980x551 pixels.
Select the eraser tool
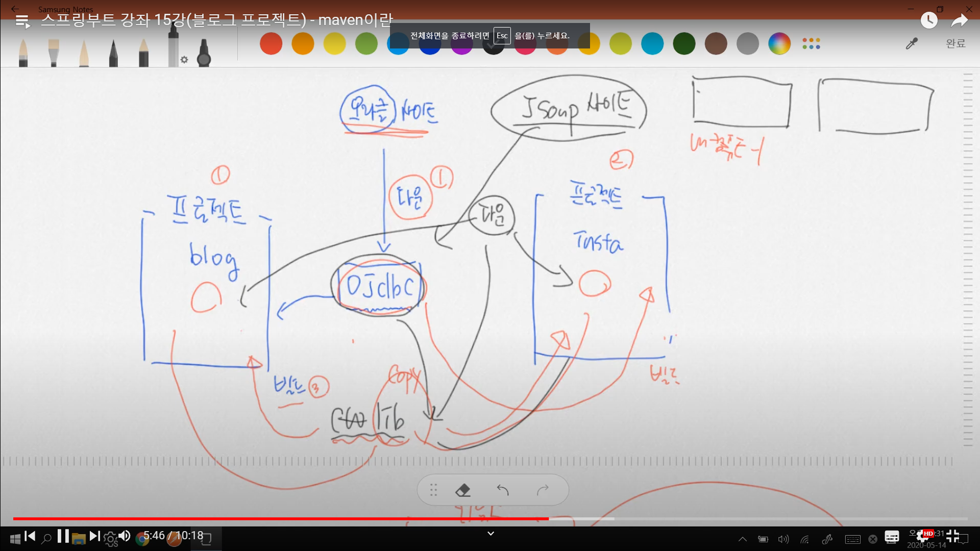click(x=462, y=490)
